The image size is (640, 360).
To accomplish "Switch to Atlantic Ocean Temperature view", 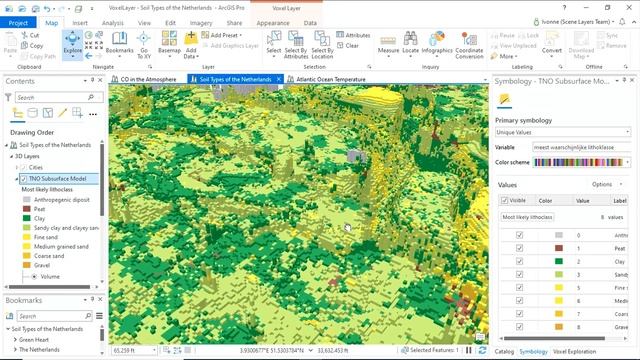I will [331, 79].
